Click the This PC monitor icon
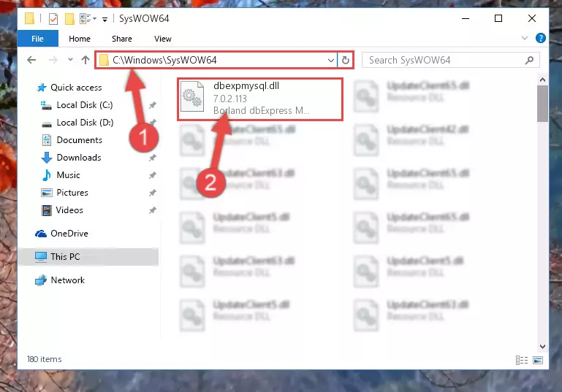Screen dimensions: 562x392 point(41,257)
